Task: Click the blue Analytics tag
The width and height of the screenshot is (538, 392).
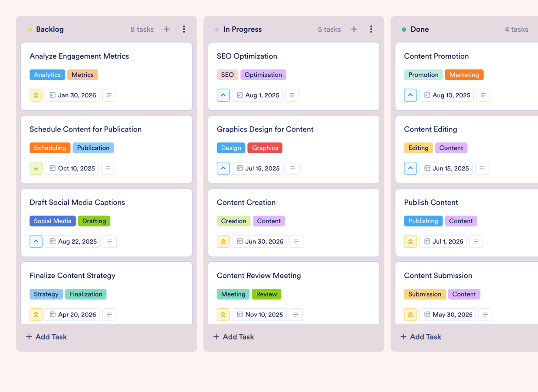Action: 47,75
